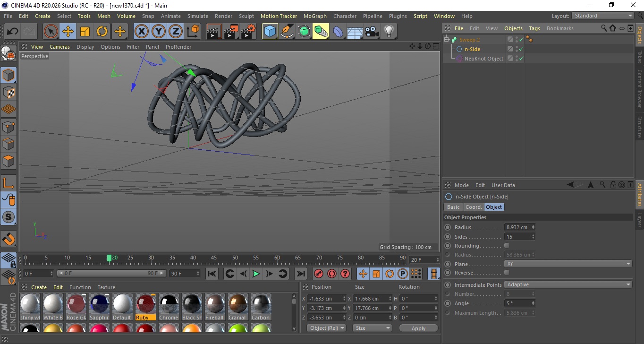644x344 pixels.
Task: Open the attribute User Data menu
Action: (x=503, y=185)
